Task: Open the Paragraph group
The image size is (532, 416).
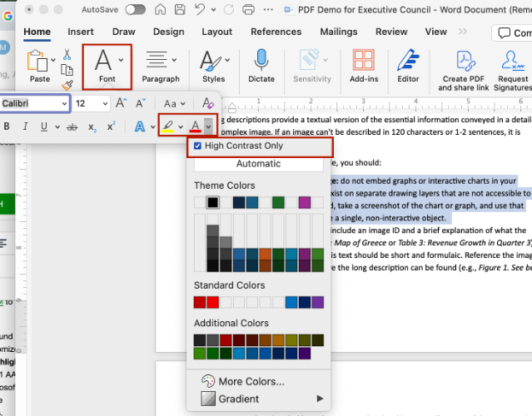Action: coord(161,67)
